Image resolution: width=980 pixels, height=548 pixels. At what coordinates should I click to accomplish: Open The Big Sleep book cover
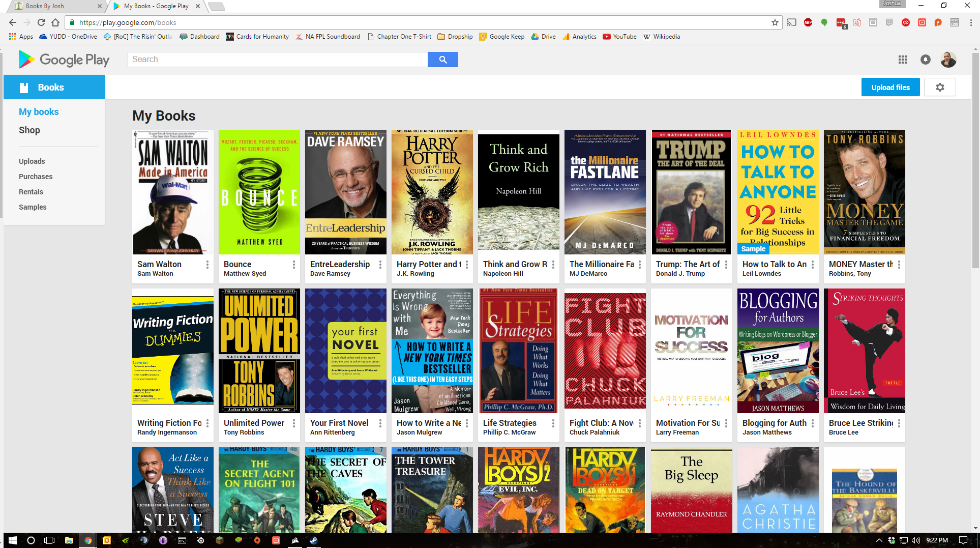[692, 490]
